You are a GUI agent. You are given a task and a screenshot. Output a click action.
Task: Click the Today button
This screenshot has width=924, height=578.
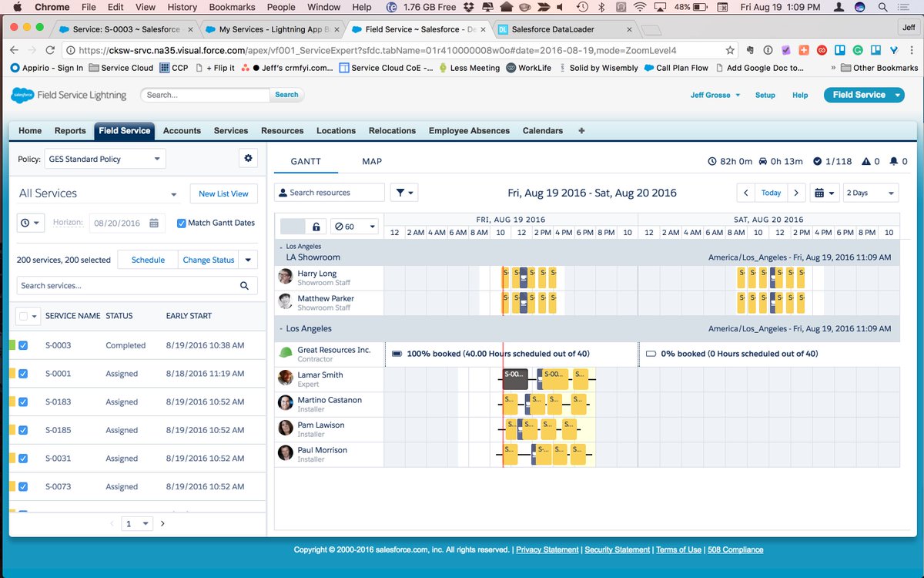(771, 193)
